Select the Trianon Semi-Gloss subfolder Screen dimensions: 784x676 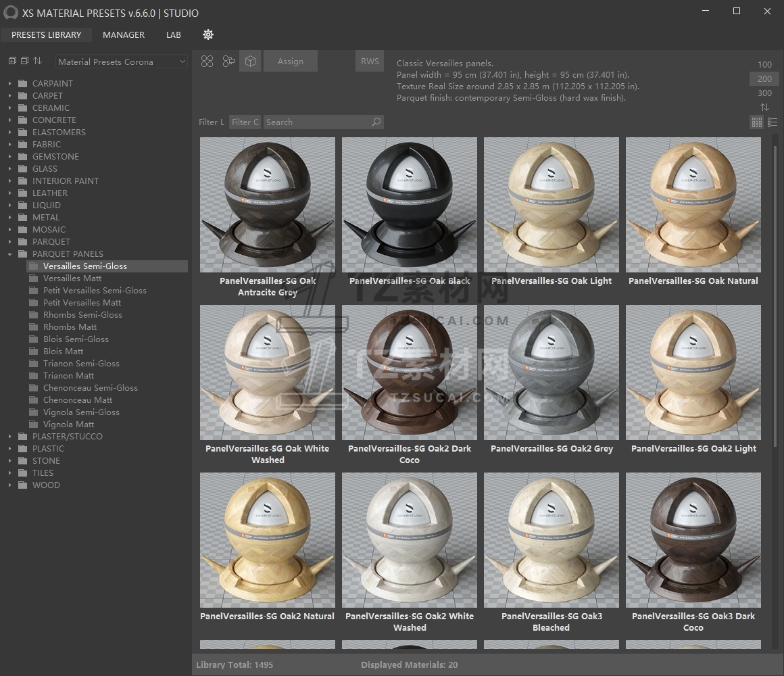[x=81, y=364]
